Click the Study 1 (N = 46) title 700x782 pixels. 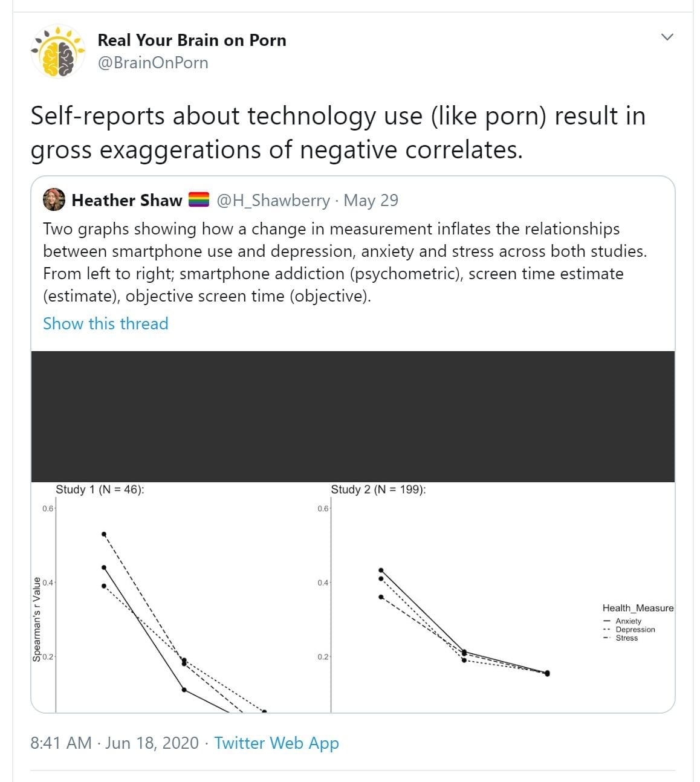tap(100, 490)
